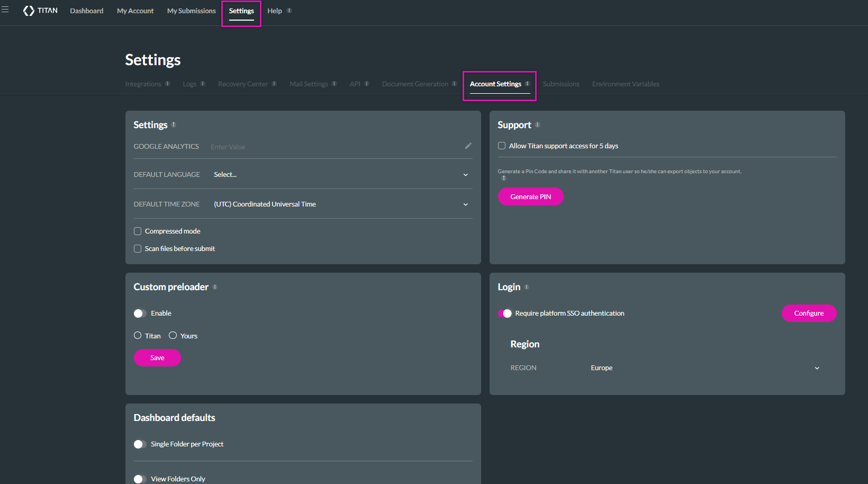Switch to Mail Settings tab
The width and height of the screenshot is (868, 484).
[x=309, y=84]
